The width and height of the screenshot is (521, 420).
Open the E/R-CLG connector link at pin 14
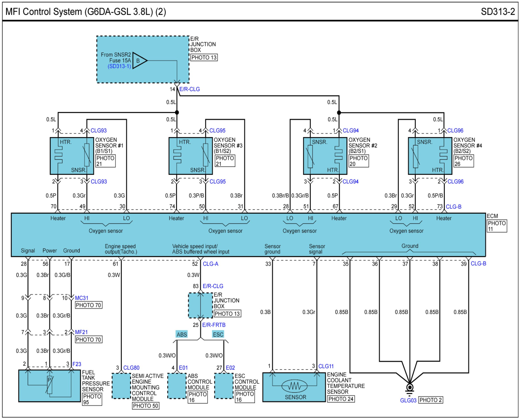189,89
